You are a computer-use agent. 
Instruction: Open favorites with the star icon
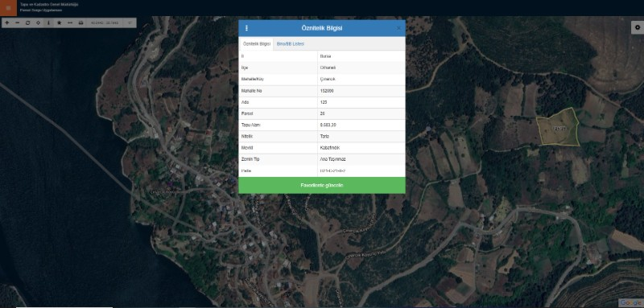pos(59,23)
